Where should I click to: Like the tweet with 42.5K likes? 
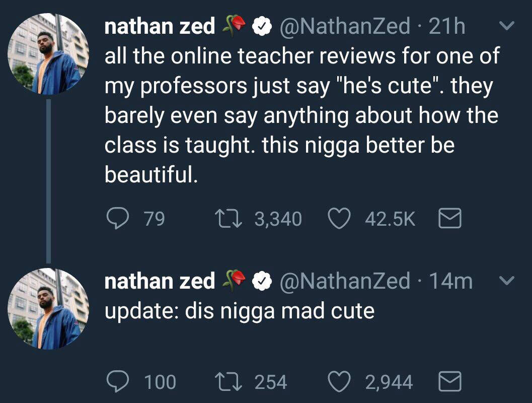click(339, 219)
